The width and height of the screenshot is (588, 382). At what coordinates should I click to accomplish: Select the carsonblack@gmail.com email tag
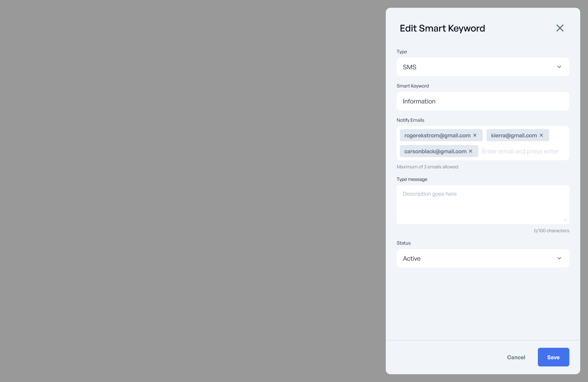[435, 151]
